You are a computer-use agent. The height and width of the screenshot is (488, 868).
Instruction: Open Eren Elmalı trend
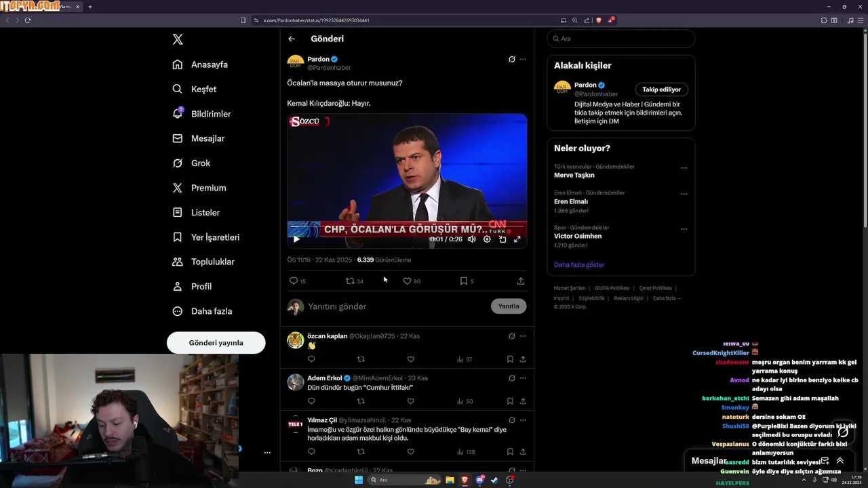571,201
